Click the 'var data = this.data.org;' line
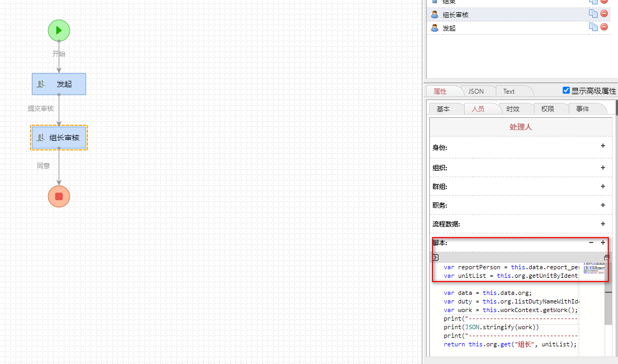Screen dimensions: 618x364 click(488, 293)
